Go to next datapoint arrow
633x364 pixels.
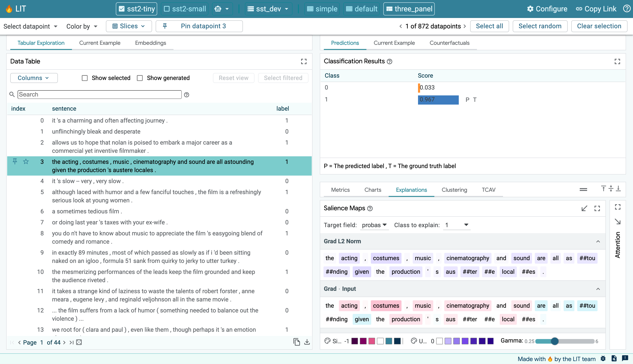coord(465,26)
